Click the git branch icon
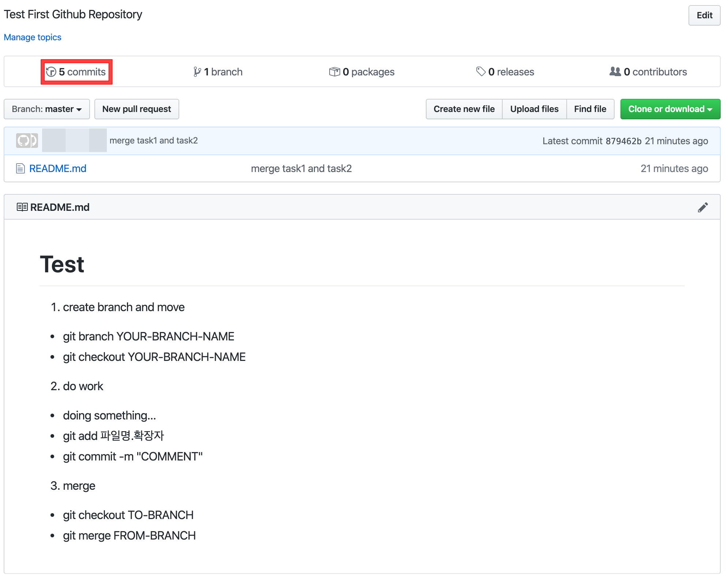728x582 pixels. [197, 72]
